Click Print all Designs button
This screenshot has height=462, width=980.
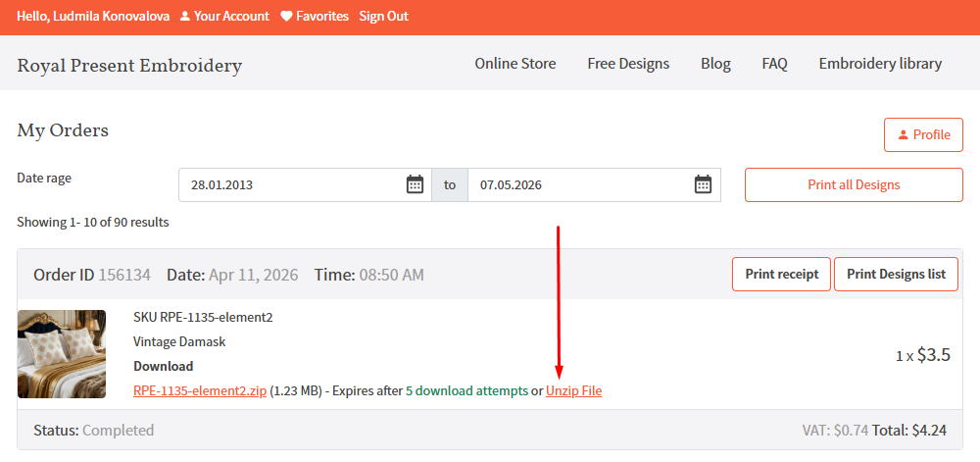[854, 185]
